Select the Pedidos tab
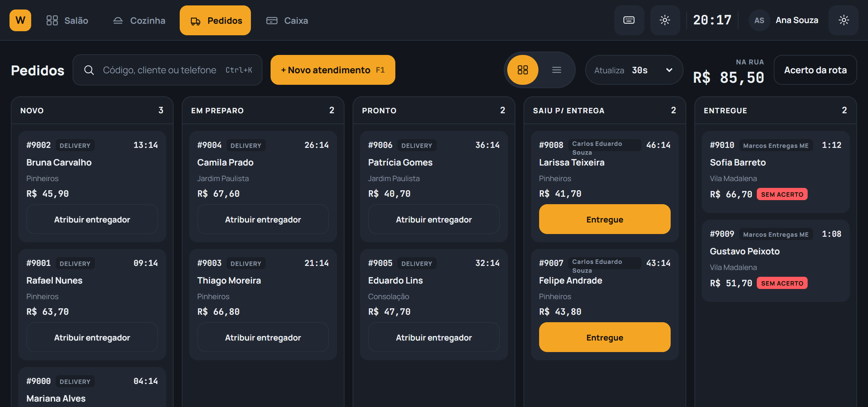 coord(215,20)
